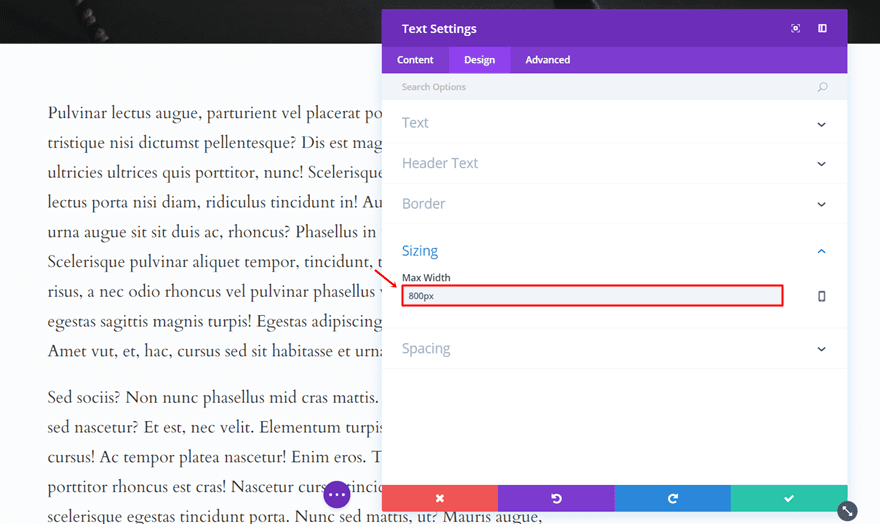
Task: Click the modal resize handle icon
Action: (x=847, y=510)
